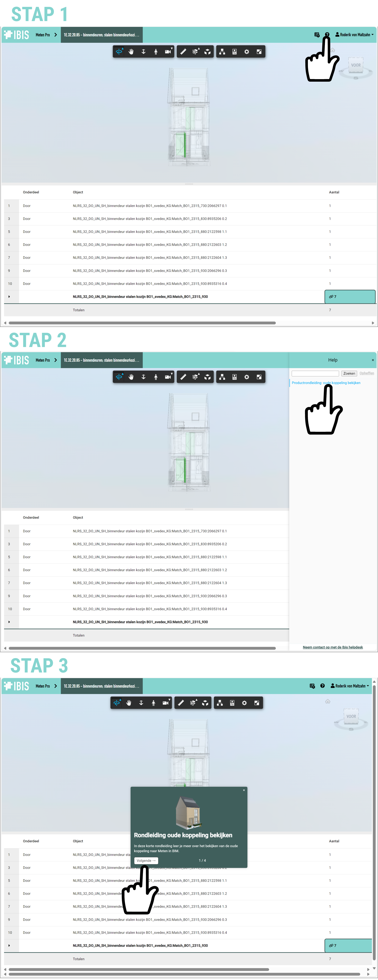
Task: Click the explode model cube icon in Stap 2 toolbar
Action: [208, 377]
